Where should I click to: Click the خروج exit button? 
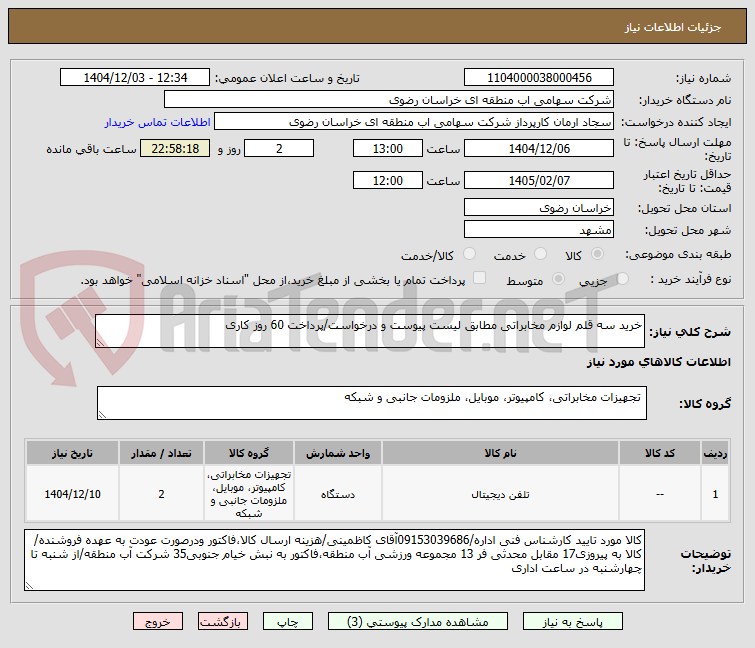[x=158, y=622]
